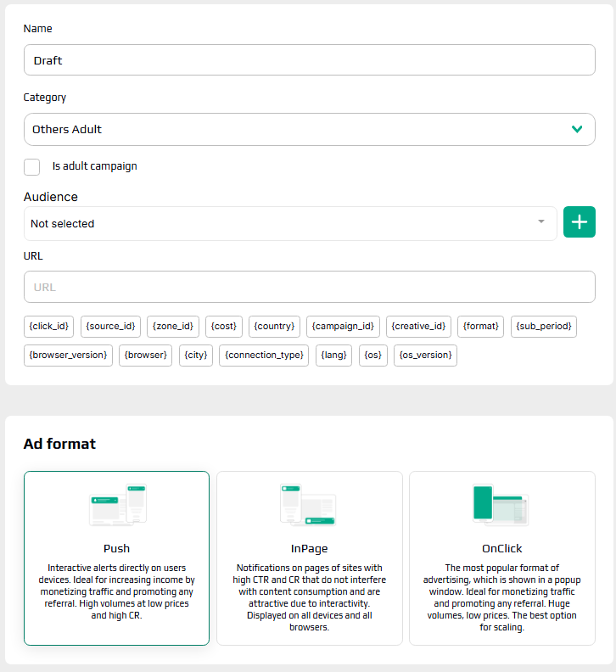Viewport: 616px width, 672px height.
Task: Add the {zone_id} macro
Action: 173,327
